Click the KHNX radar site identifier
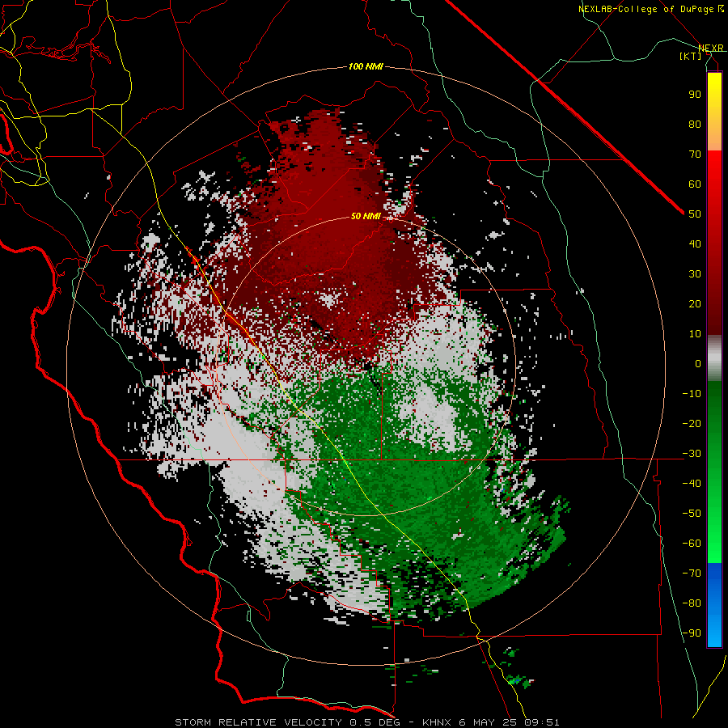The height and width of the screenshot is (728, 728). (x=437, y=722)
